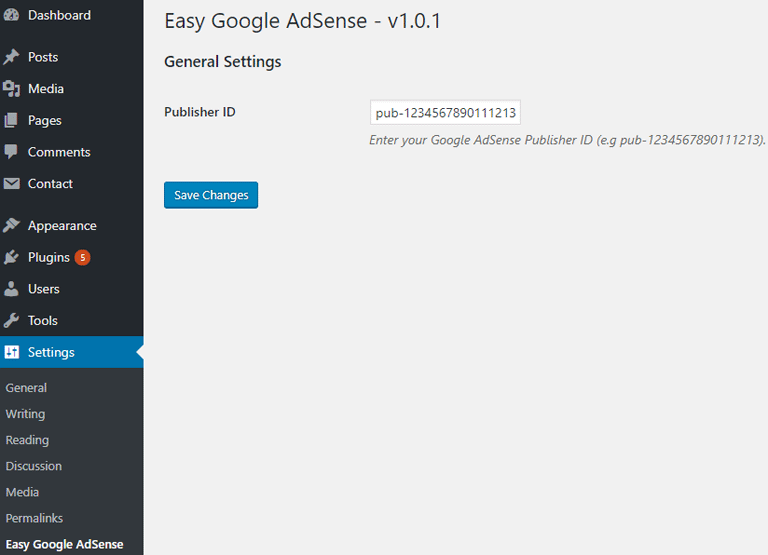Click the Pages stacked-sheets icon
The image size is (768, 555).
(x=11, y=121)
